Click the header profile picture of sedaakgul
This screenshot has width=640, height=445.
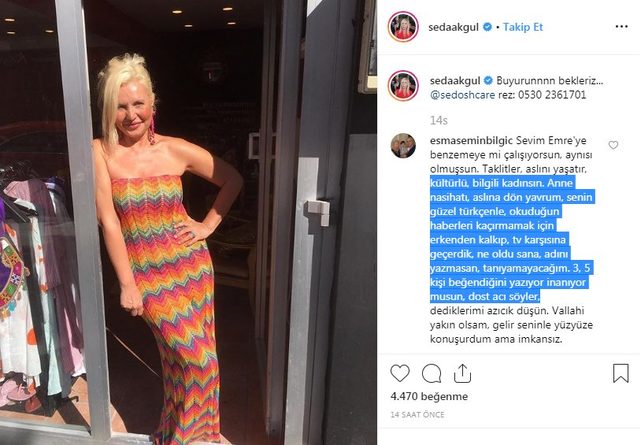(x=403, y=27)
